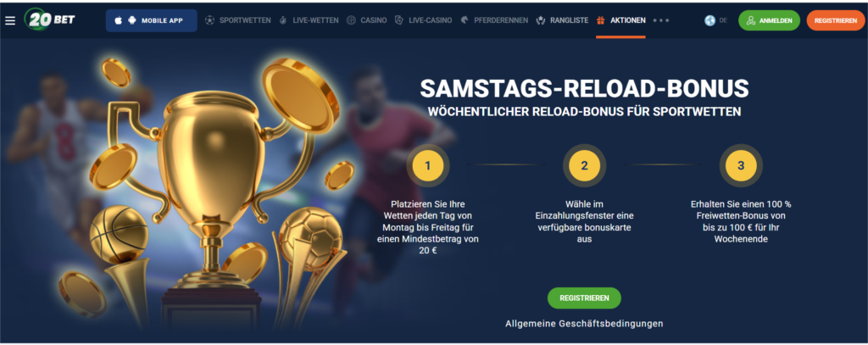Screen dimensions: 868x345
Task: Open the DE language selector
Action: 715,20
